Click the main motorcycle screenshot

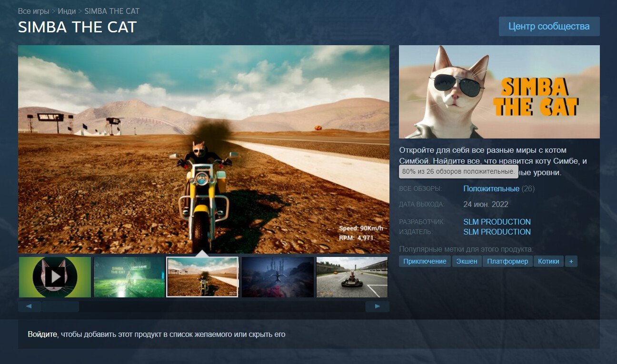click(204, 149)
